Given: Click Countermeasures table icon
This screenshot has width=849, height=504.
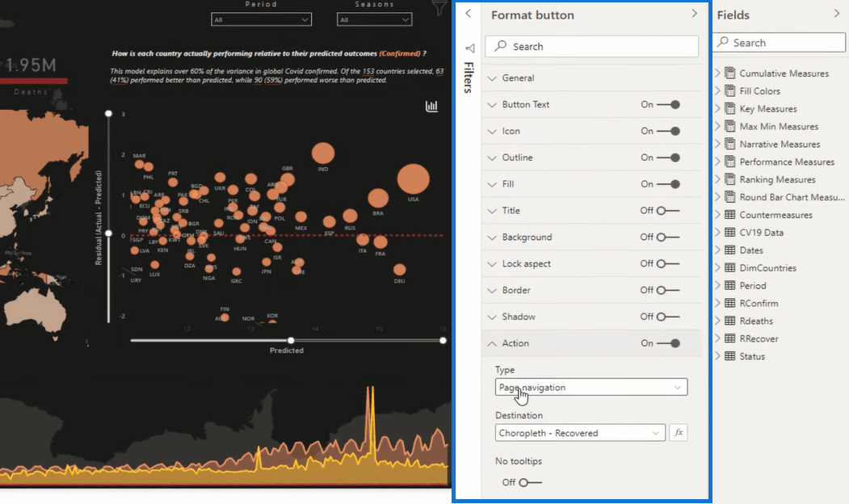Looking at the screenshot, I should 730,215.
